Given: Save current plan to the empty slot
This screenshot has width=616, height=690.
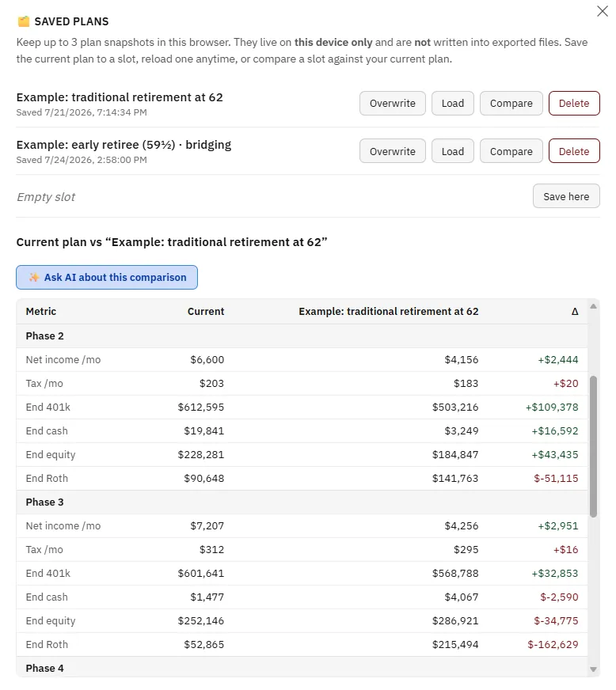Looking at the screenshot, I should [x=566, y=196].
